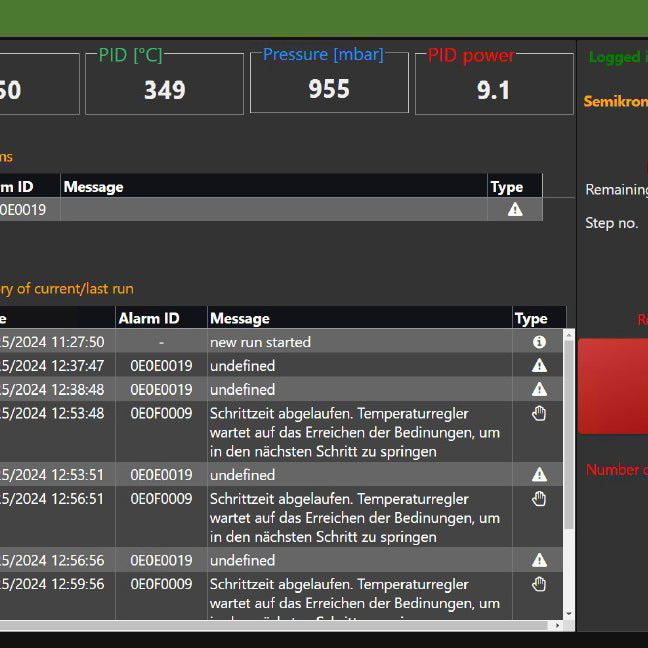This screenshot has width=648, height=648.
Task: Click the 'Step no.' label
Action: 612,223
